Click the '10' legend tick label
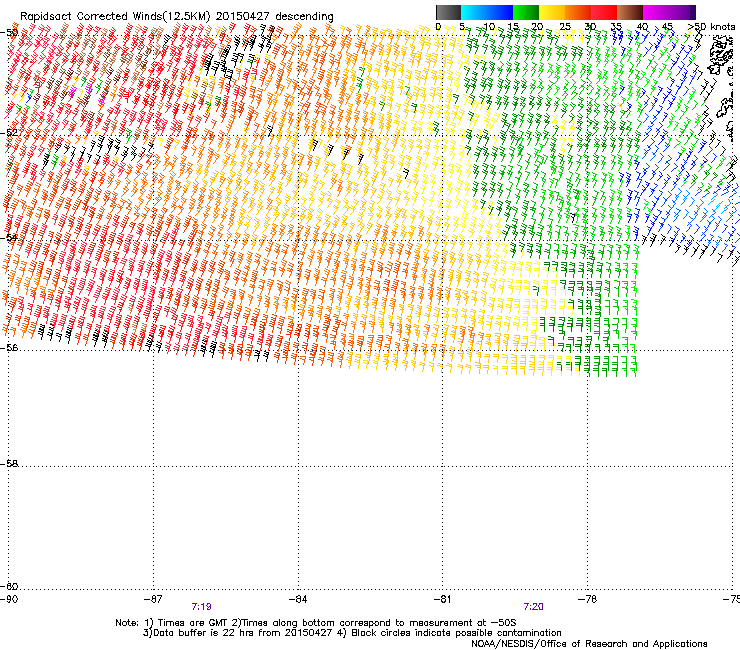This screenshot has height=650, width=740. pyautogui.click(x=489, y=26)
